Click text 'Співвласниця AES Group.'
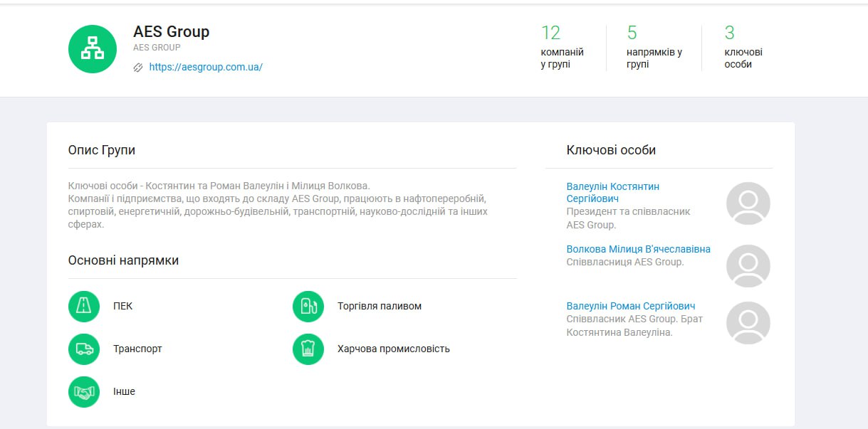 625,263
